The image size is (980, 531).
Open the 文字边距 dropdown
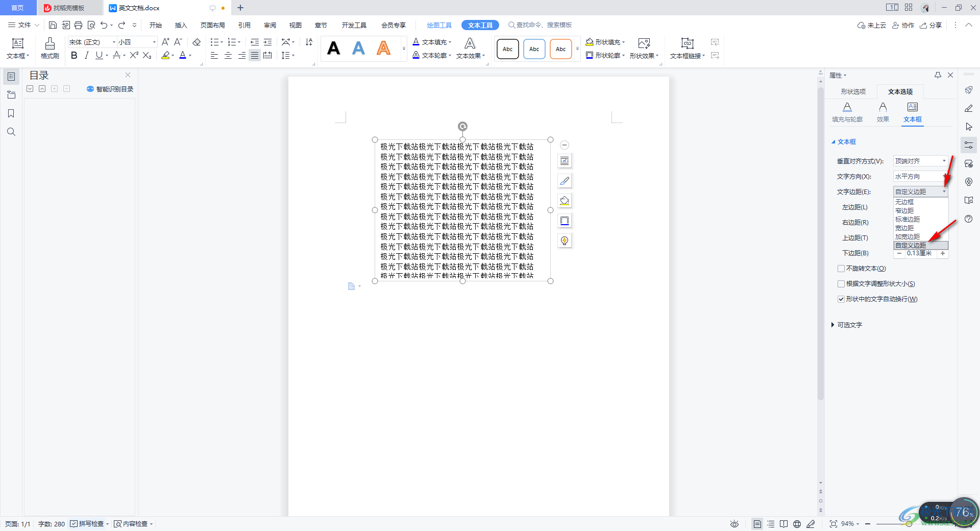point(920,191)
